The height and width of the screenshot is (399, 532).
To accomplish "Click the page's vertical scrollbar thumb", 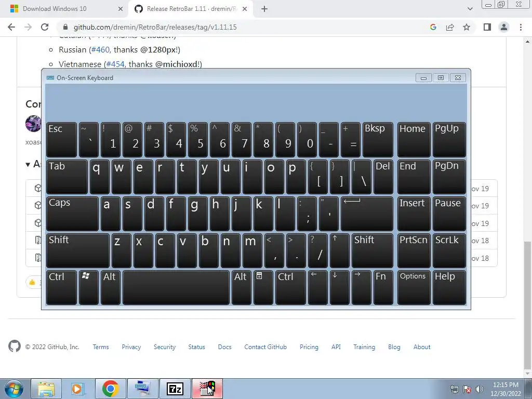I will pyautogui.click(x=527, y=304).
